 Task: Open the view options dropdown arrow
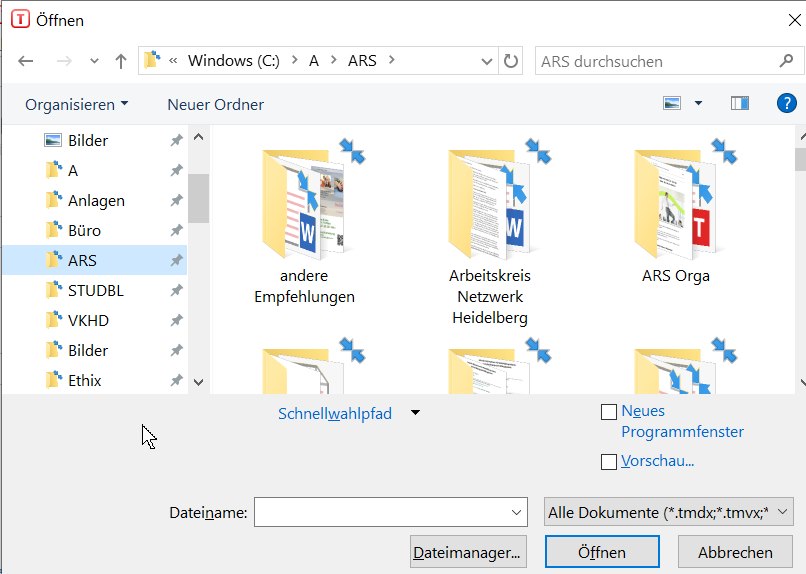[698, 103]
